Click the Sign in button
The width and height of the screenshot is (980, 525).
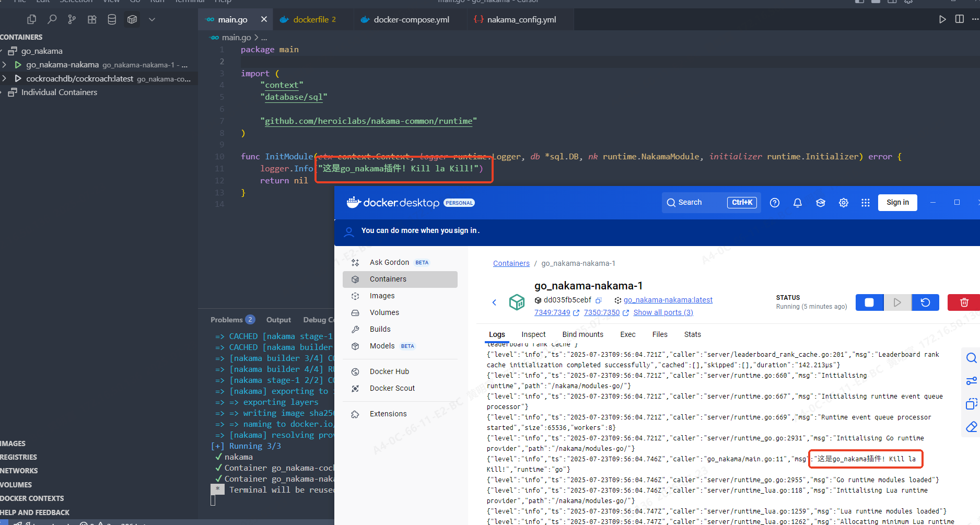tap(897, 203)
